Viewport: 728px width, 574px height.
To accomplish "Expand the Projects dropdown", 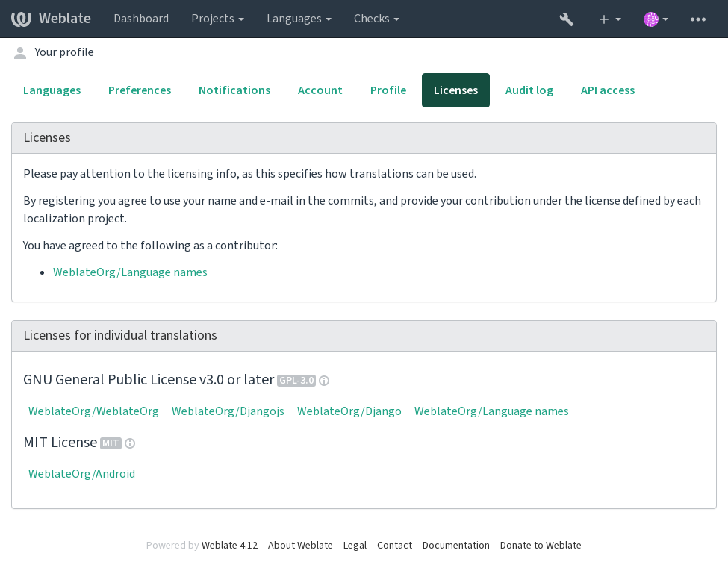I will point(218,19).
